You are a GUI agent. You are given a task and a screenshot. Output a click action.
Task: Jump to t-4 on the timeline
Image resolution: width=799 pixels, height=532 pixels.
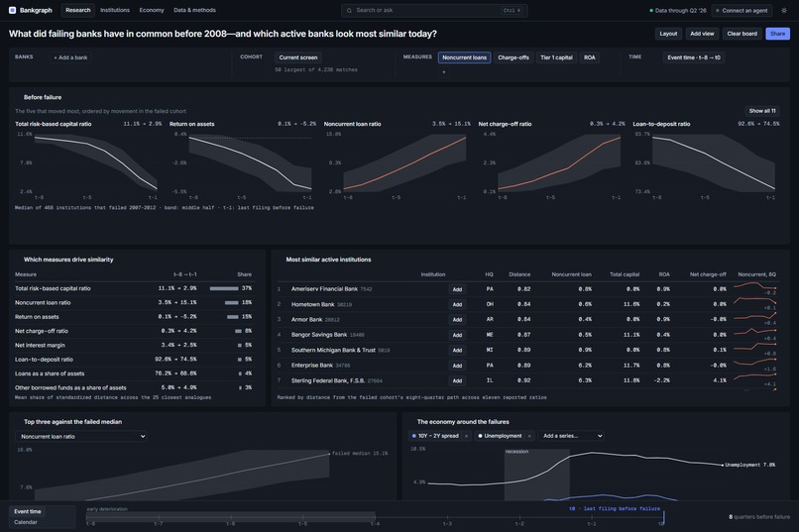pos(375,523)
